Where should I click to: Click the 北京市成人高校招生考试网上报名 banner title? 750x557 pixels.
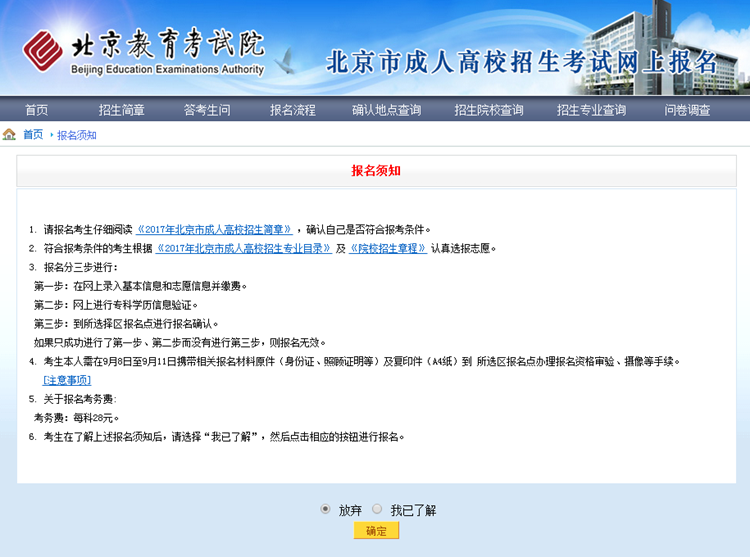point(522,63)
